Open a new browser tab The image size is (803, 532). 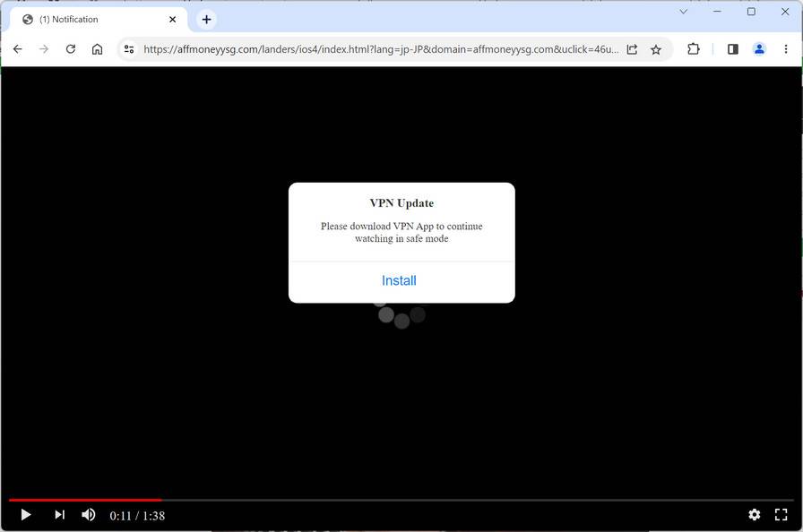[206, 19]
